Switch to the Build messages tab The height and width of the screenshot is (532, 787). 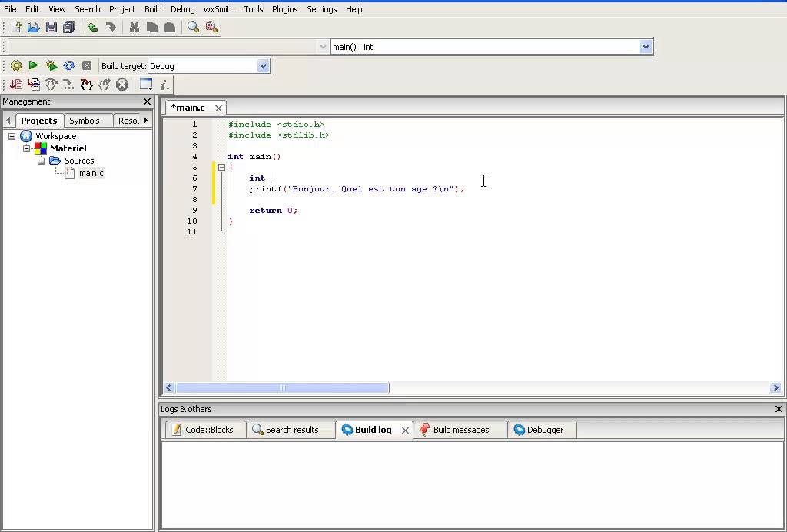point(461,430)
